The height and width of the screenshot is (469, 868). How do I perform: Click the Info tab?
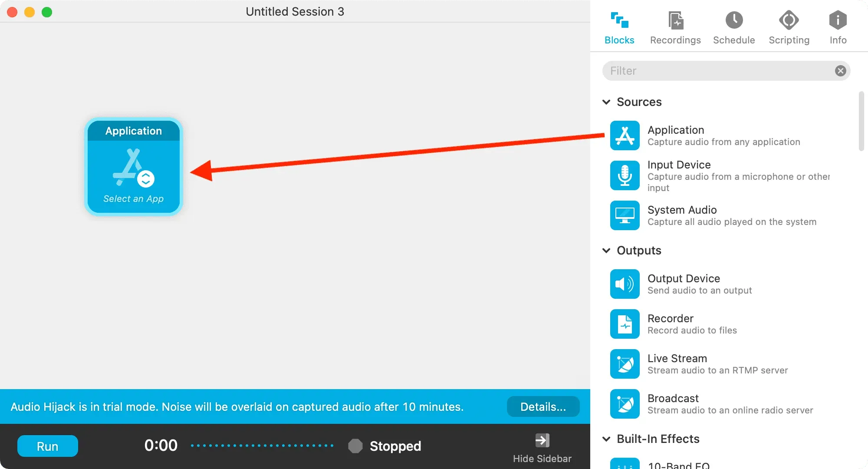click(837, 27)
